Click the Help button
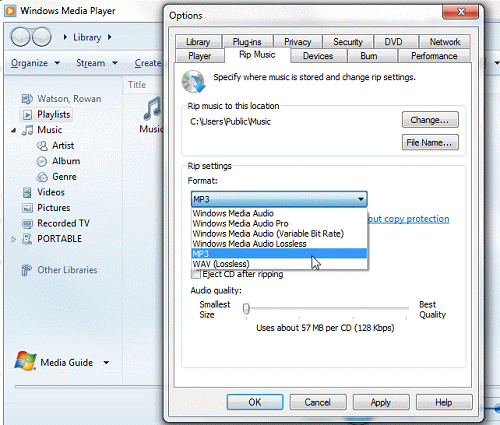Screen dimensions: 500x425 pyautogui.click(x=444, y=402)
